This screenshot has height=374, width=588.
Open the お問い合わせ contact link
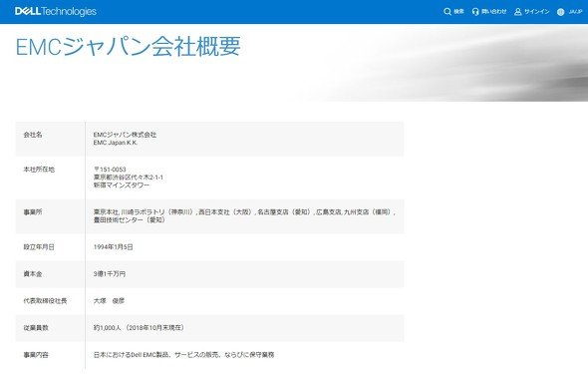pos(493,12)
